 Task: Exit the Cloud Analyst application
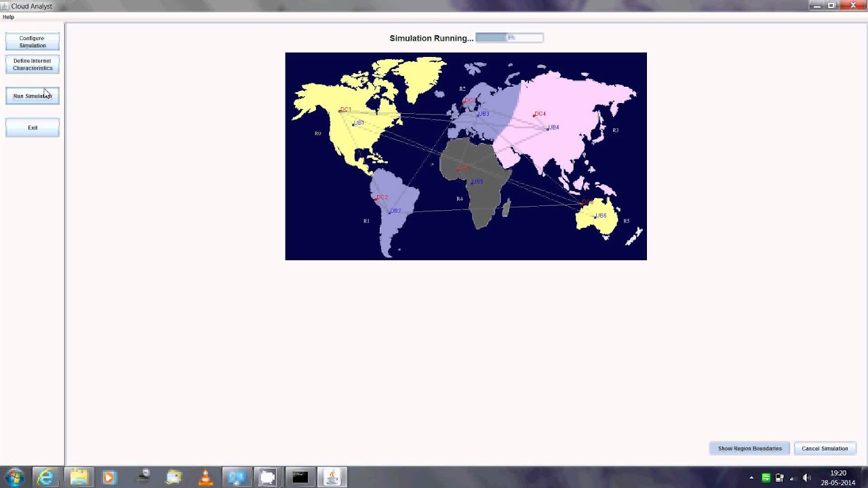[33, 127]
